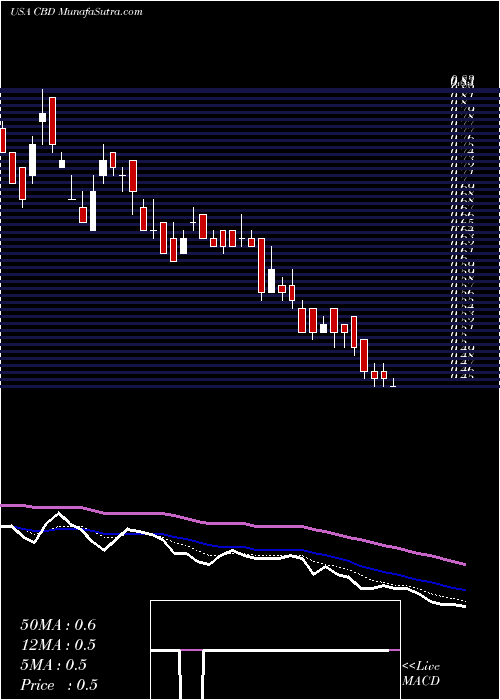Image resolution: width=500 pixels, height=700 pixels.
Task: Click the pink 50MA line on the chart
Action: click(x=232, y=523)
